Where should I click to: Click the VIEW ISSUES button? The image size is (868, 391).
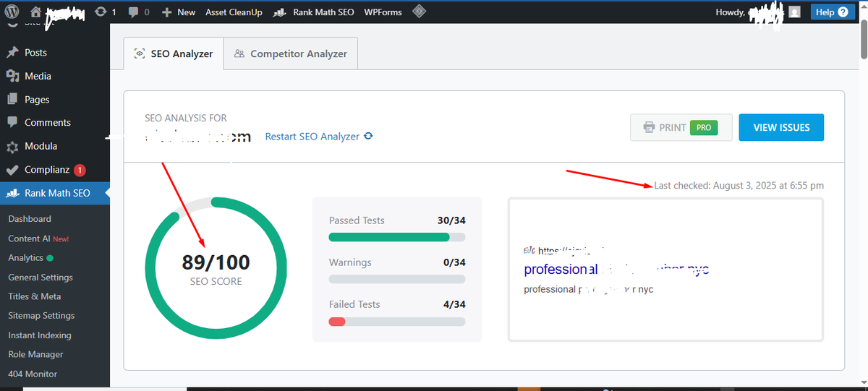pos(781,127)
